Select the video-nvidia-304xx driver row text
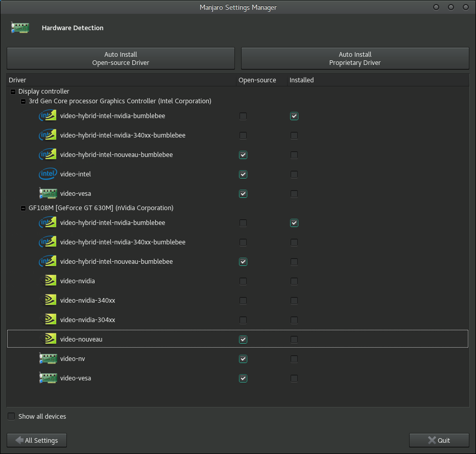Screen dimensions: 476x454 coord(87,320)
